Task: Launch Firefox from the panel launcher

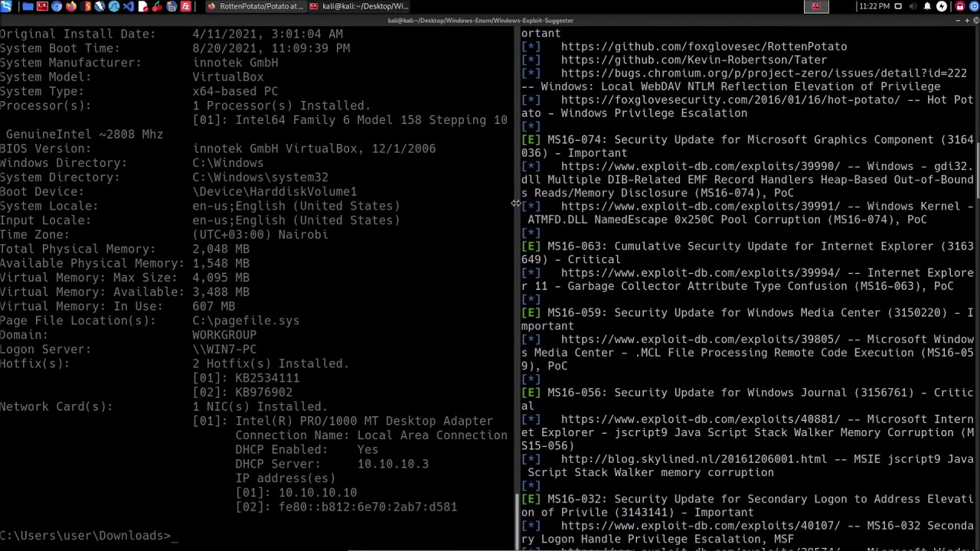Action: tap(71, 6)
